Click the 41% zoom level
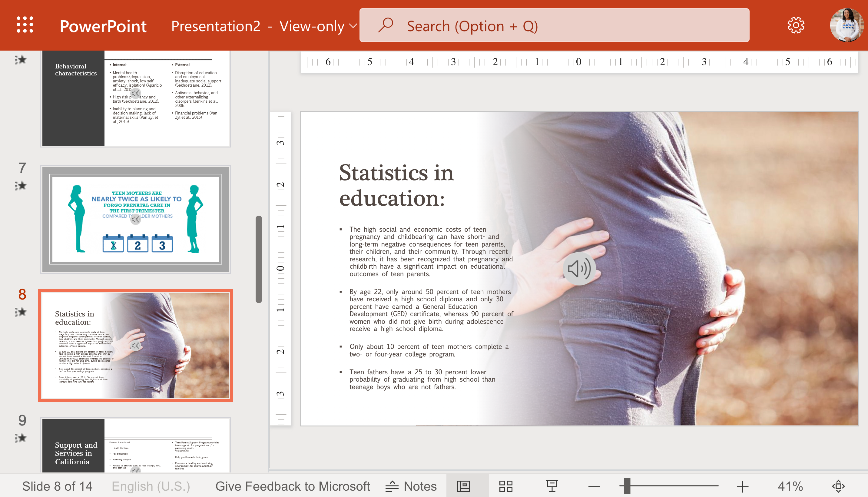Image resolution: width=868 pixels, height=497 pixels. click(x=790, y=486)
